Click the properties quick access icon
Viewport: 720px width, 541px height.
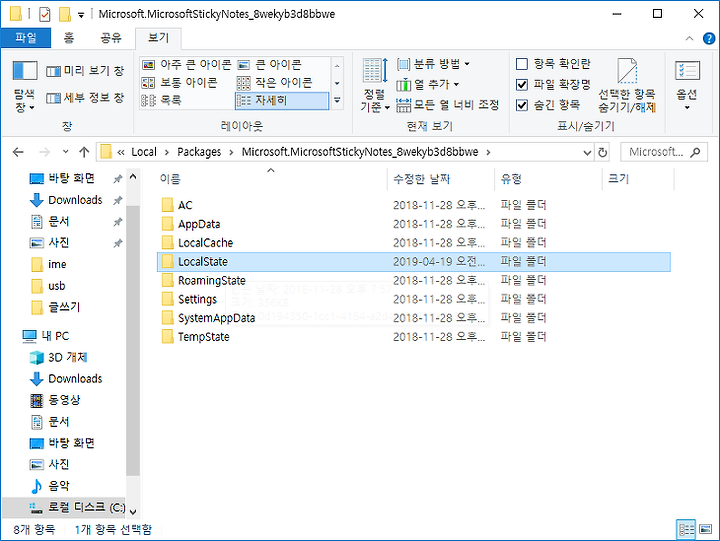[x=45, y=14]
